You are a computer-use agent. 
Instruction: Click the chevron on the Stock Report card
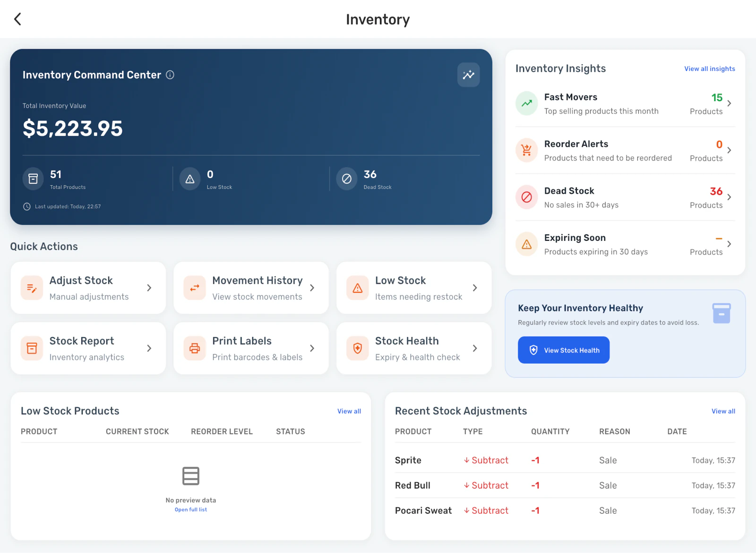(149, 349)
